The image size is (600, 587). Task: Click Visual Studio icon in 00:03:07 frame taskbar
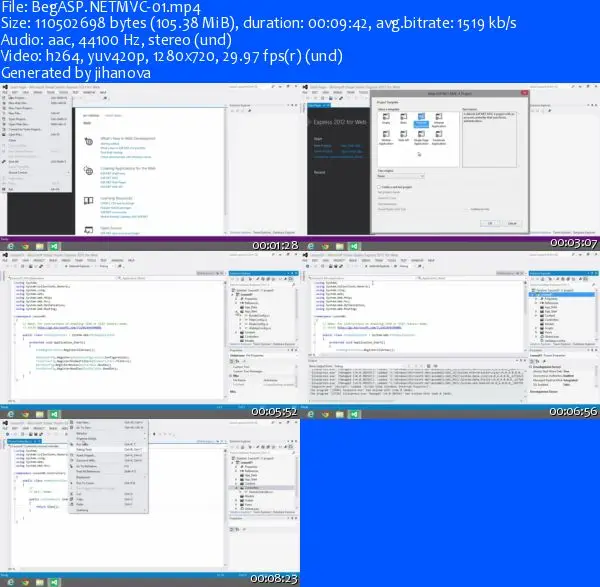tap(354, 246)
